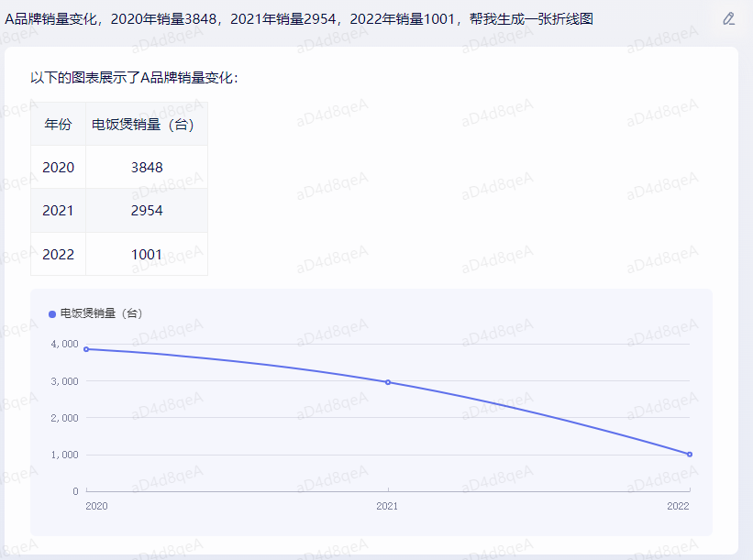Click the 3,000 y-axis tick label
The height and width of the screenshot is (560, 753).
[x=63, y=381]
